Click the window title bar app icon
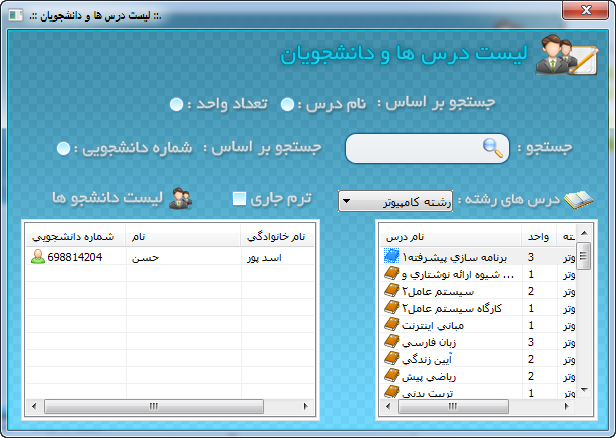The image size is (616, 438). pyautogui.click(x=16, y=15)
